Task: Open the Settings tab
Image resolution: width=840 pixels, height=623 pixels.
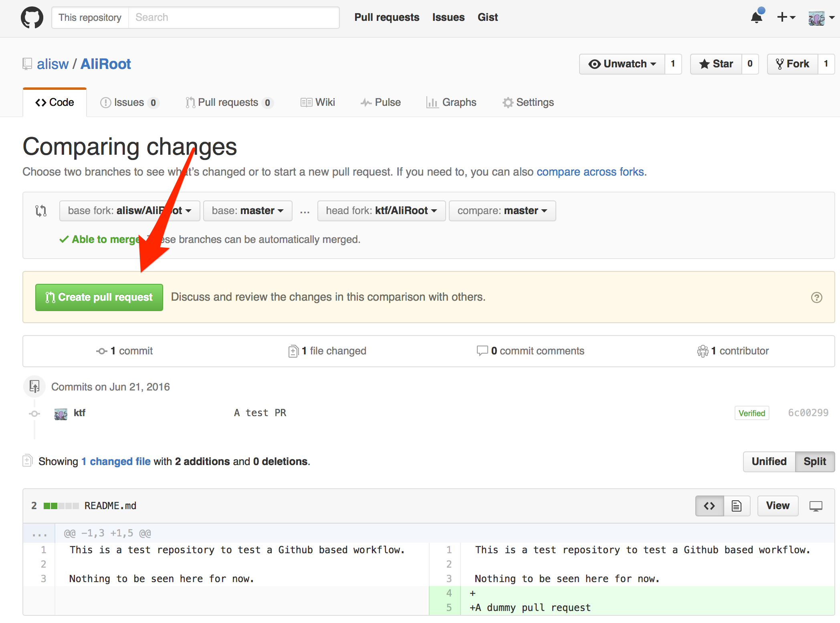Action: click(x=528, y=103)
